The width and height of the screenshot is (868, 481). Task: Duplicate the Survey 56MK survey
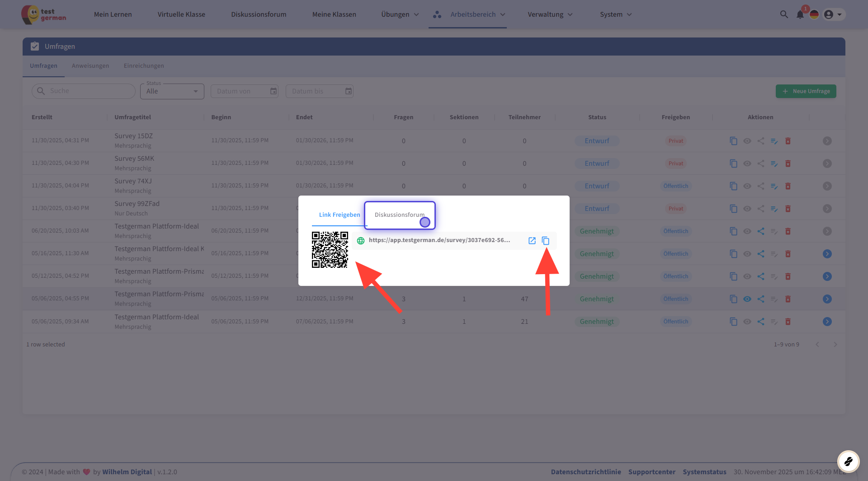[733, 163]
